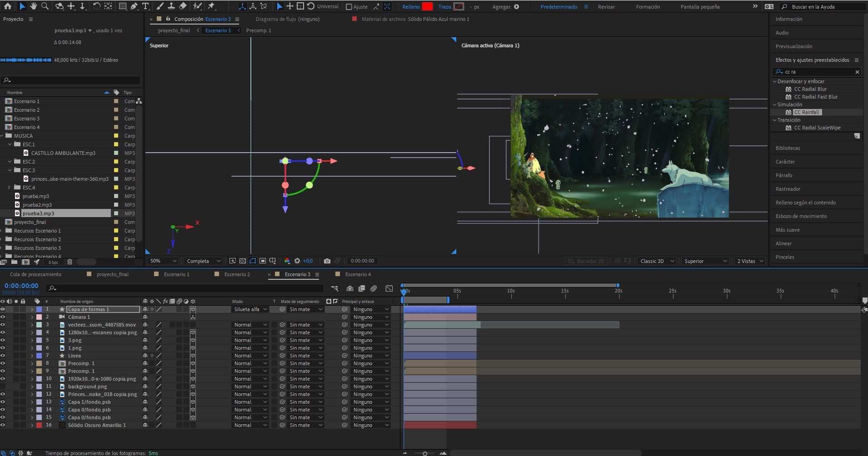
Task: Open the Graph Editor in timeline
Action: coord(389,288)
